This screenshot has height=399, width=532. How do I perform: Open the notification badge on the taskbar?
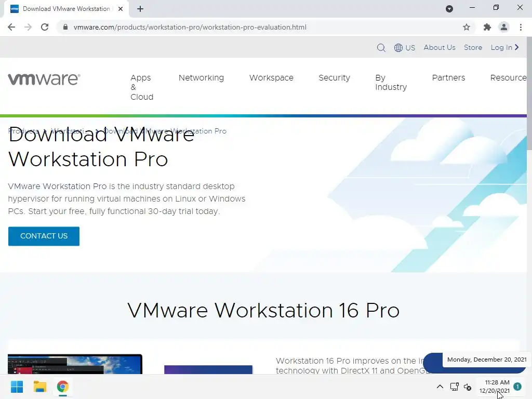(x=517, y=387)
